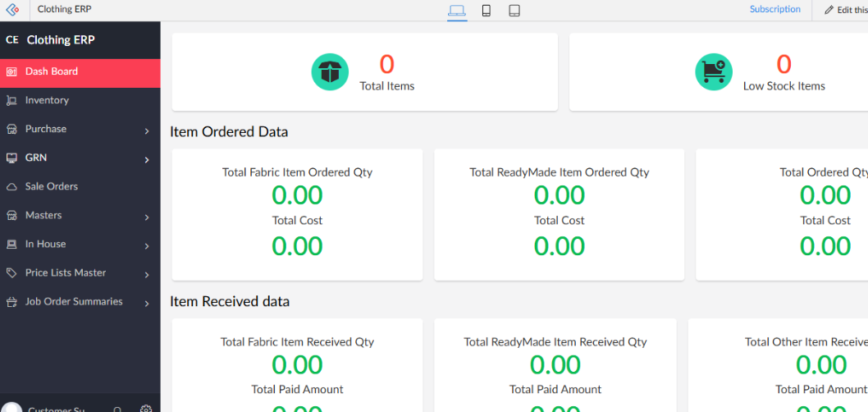Expand Price Lists Master submenu
Screen dimensions: 868x412
[x=147, y=274]
